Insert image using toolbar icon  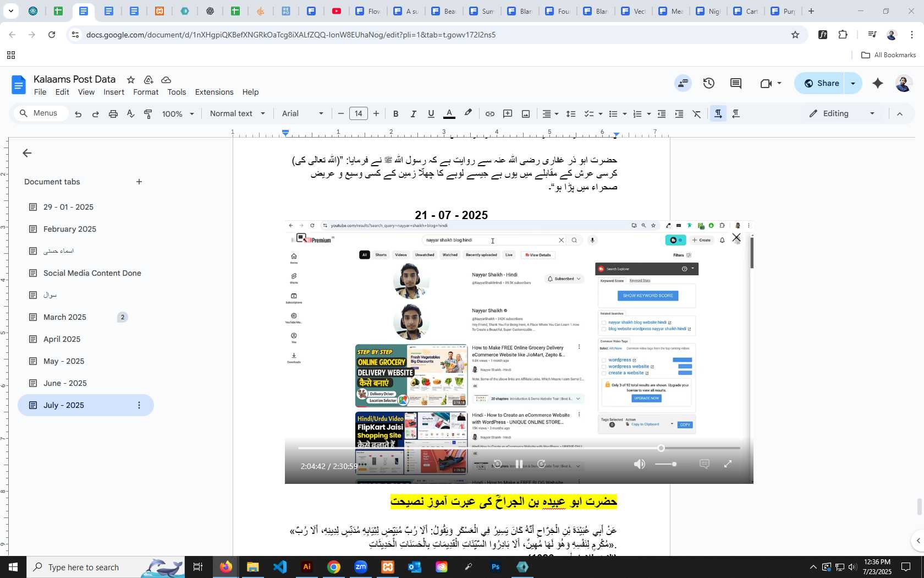point(526,114)
